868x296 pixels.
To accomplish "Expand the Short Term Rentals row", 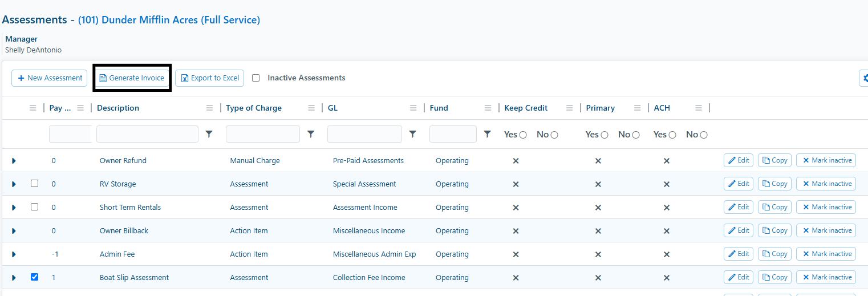I will click(x=14, y=208).
